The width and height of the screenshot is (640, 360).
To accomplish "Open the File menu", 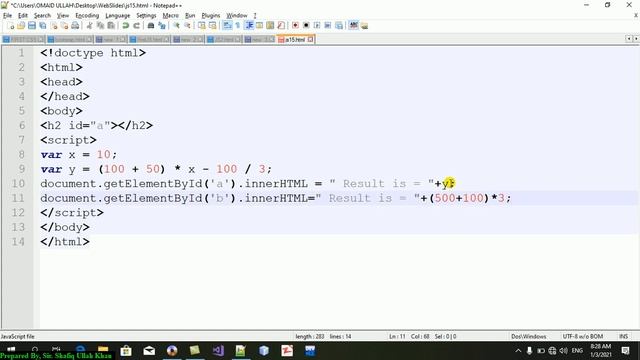I will pyautogui.click(x=7, y=16).
